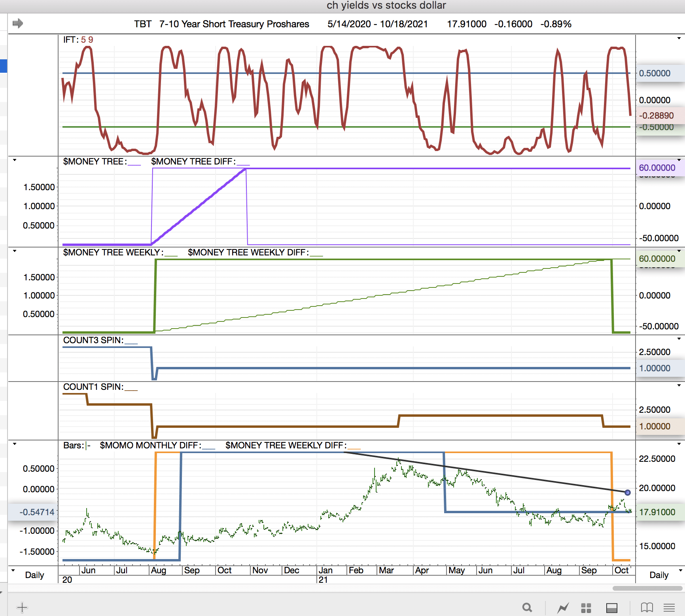Open the magnifying glass search tool

527,607
